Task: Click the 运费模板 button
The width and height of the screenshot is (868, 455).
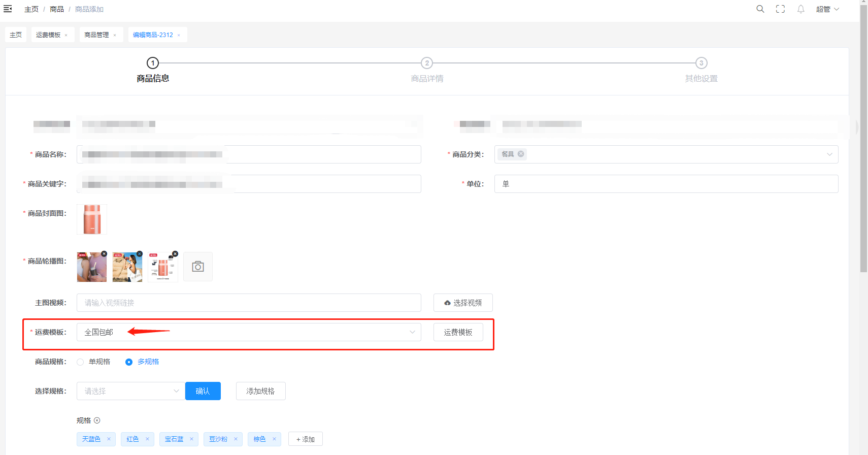Action: 458,332
